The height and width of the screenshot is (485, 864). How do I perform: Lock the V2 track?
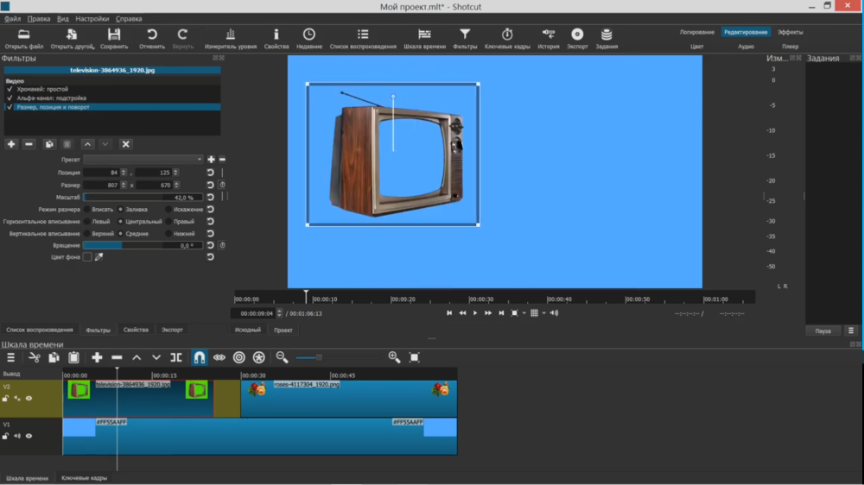[6, 398]
